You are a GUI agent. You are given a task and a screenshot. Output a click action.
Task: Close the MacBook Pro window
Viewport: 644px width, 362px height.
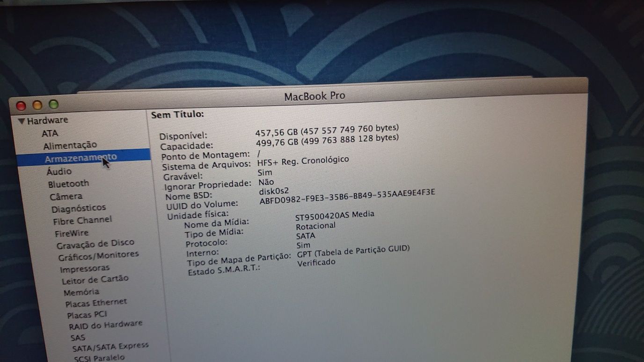21,105
